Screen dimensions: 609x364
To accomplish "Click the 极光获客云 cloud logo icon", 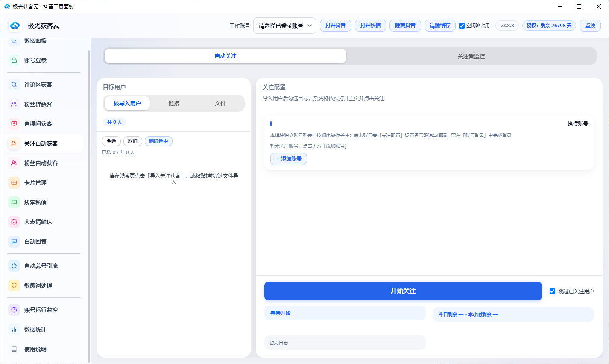I will pos(15,26).
